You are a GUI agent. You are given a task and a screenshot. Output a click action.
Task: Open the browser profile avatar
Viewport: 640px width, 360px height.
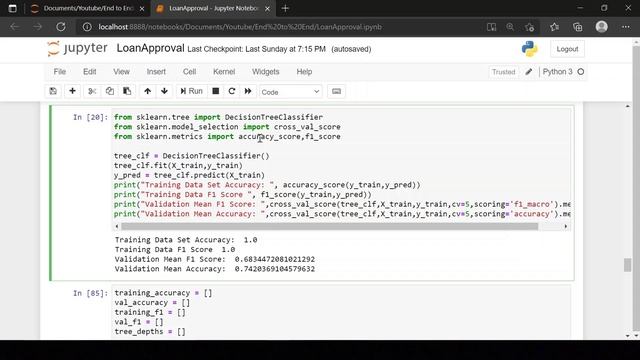(602, 27)
